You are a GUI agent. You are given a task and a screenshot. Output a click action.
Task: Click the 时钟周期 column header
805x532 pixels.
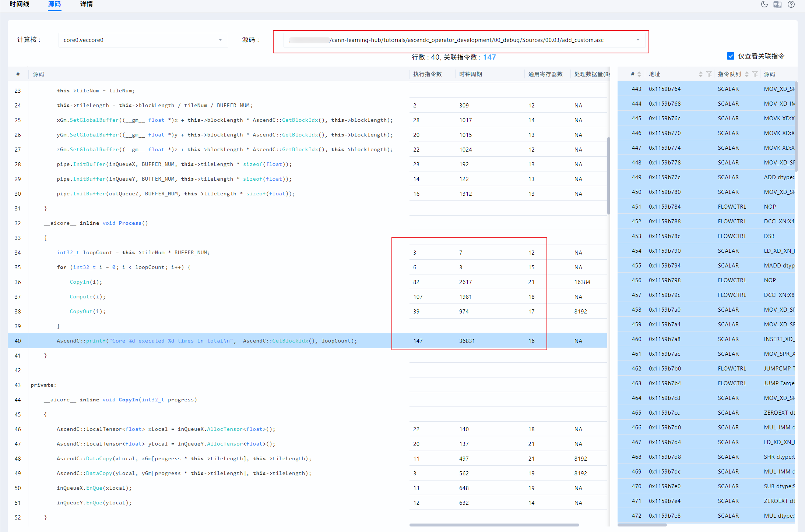[470, 74]
